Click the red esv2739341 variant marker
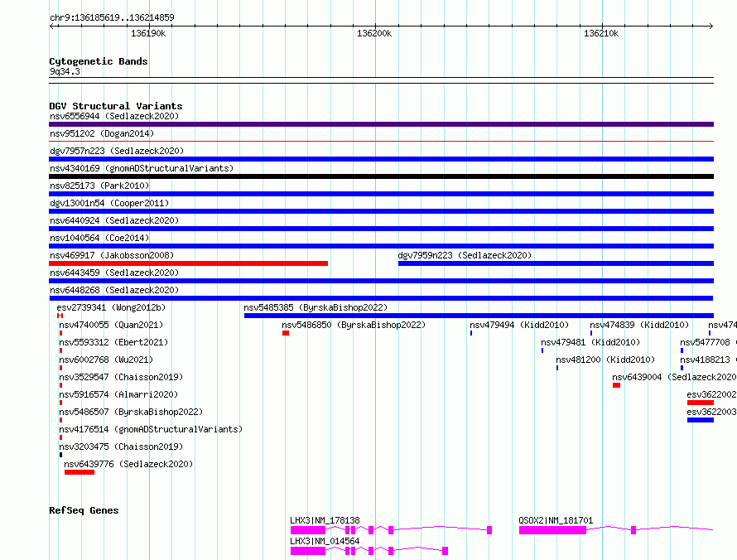Image resolution: width=737 pixels, height=560 pixels. [60, 316]
